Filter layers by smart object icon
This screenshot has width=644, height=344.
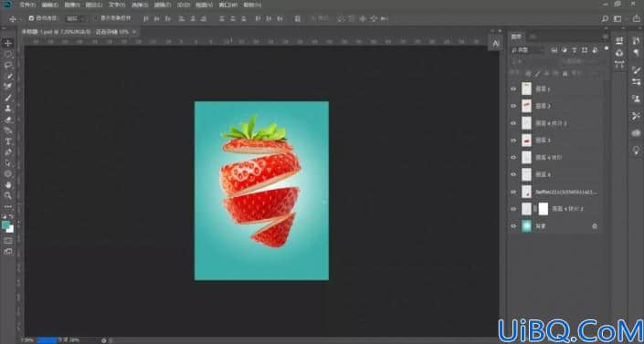(595, 50)
